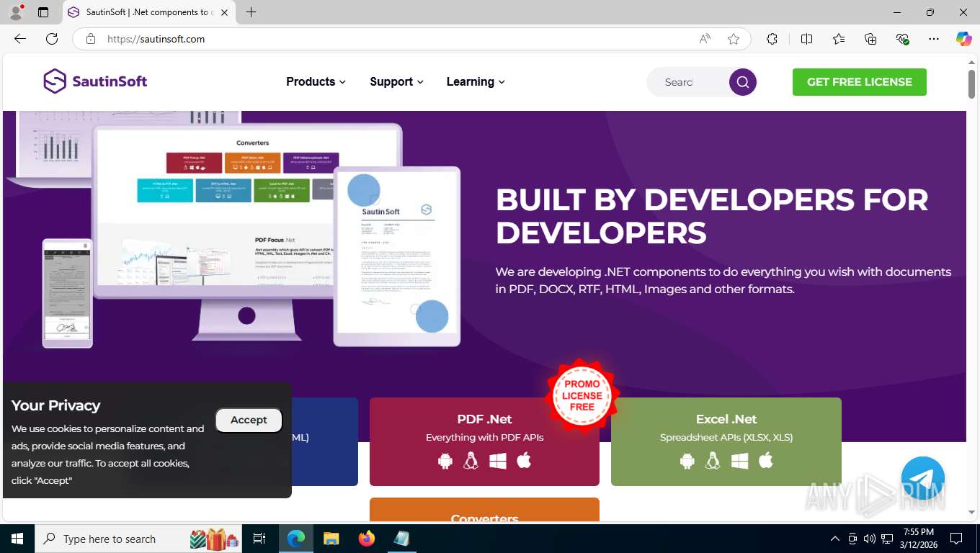Show hidden system tray icons
This screenshot has height=553, width=980.
click(x=835, y=539)
